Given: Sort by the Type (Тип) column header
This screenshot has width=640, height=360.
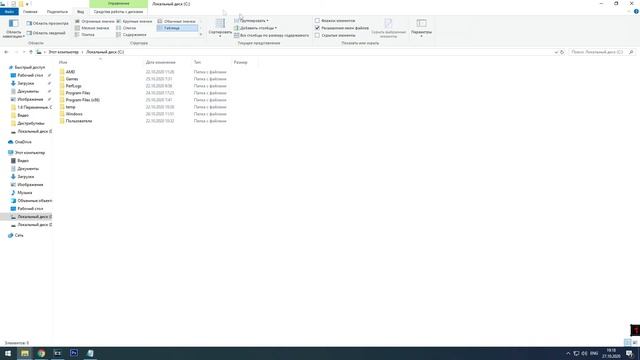Looking at the screenshot, I should pos(197,62).
